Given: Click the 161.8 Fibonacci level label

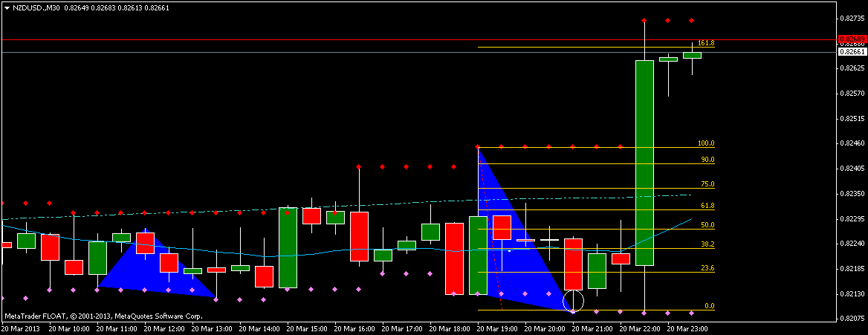Looking at the screenshot, I should point(706,43).
